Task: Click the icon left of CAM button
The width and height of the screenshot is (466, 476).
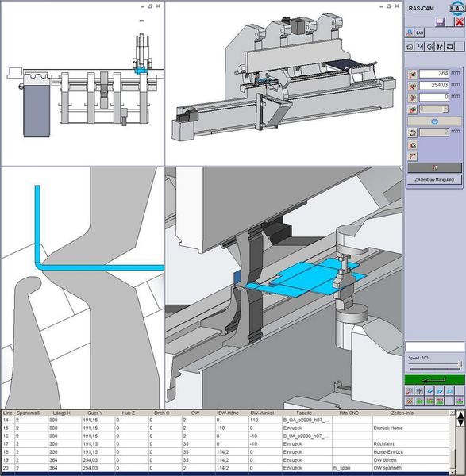Action: [410, 33]
